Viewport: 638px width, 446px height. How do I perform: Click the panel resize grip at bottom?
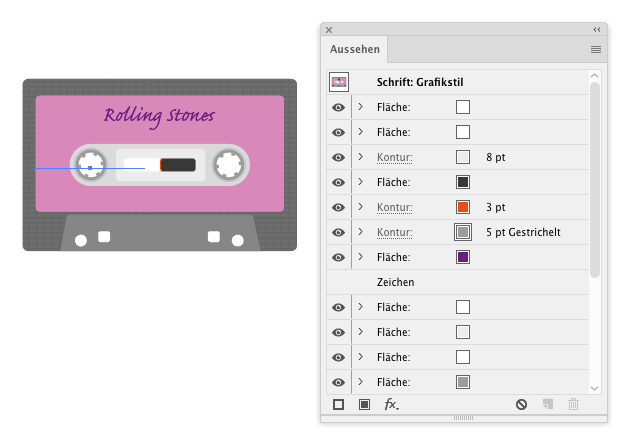(463, 418)
